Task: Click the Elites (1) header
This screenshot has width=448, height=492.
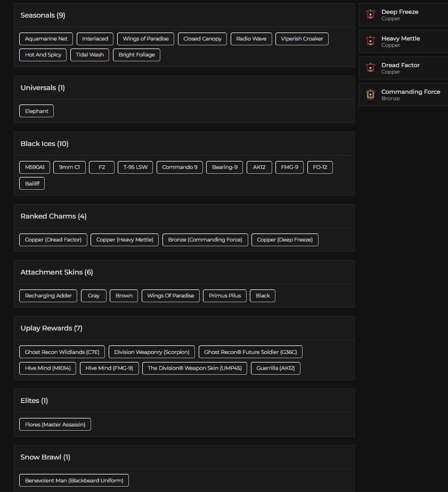Action: (x=34, y=401)
